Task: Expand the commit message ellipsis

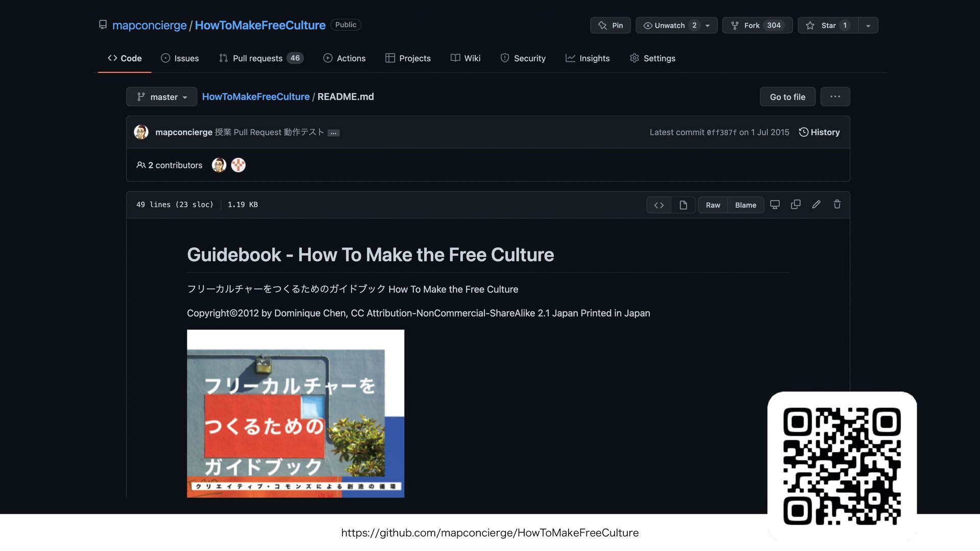Action: pos(333,133)
